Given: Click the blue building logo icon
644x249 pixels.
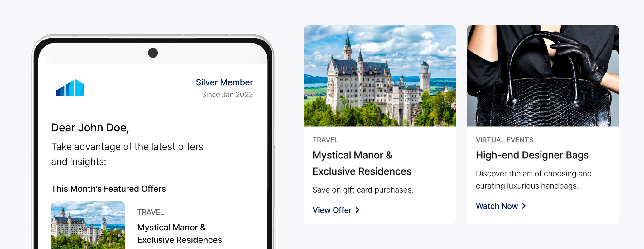Looking at the screenshot, I should coord(70,88).
